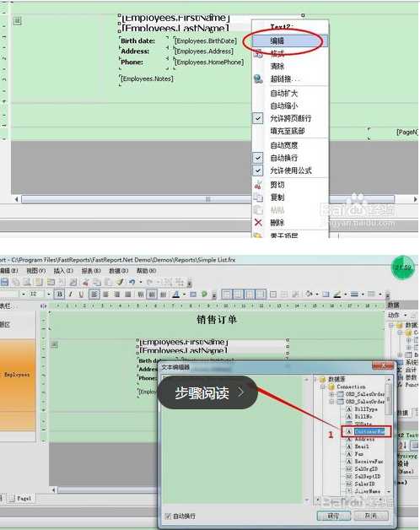Select the [Employees.HomePhone] text object
The width and height of the screenshot is (420, 530).
pyautogui.click(x=209, y=62)
